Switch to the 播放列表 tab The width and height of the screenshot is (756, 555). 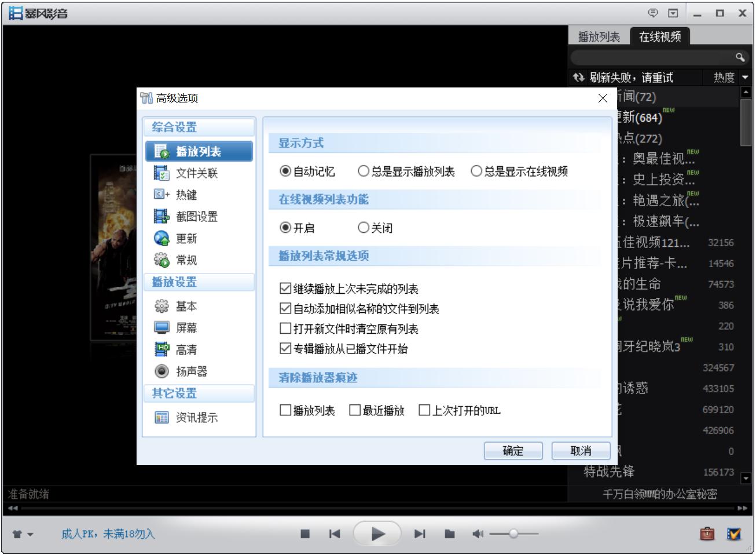[x=599, y=37]
